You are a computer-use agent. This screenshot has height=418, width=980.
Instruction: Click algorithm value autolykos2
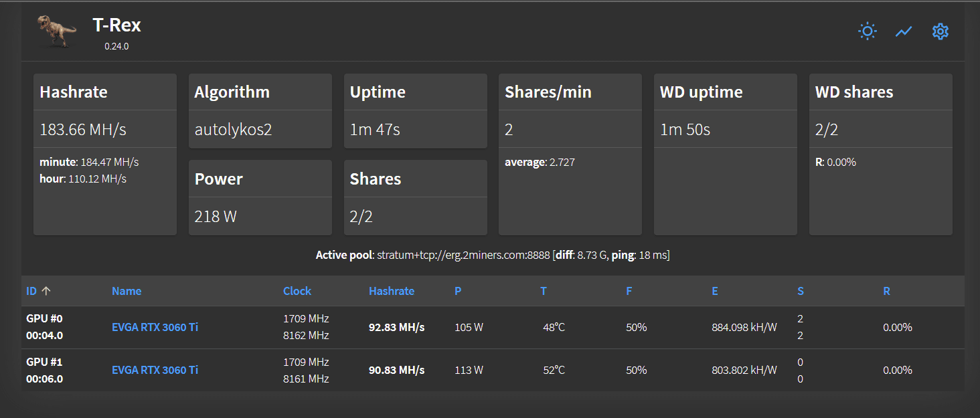pyautogui.click(x=233, y=129)
